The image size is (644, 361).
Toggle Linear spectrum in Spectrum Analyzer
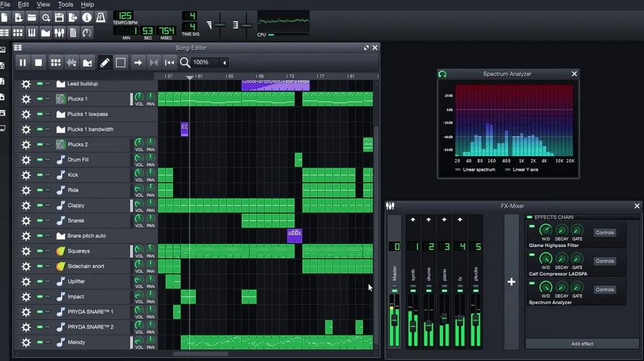tap(457, 170)
